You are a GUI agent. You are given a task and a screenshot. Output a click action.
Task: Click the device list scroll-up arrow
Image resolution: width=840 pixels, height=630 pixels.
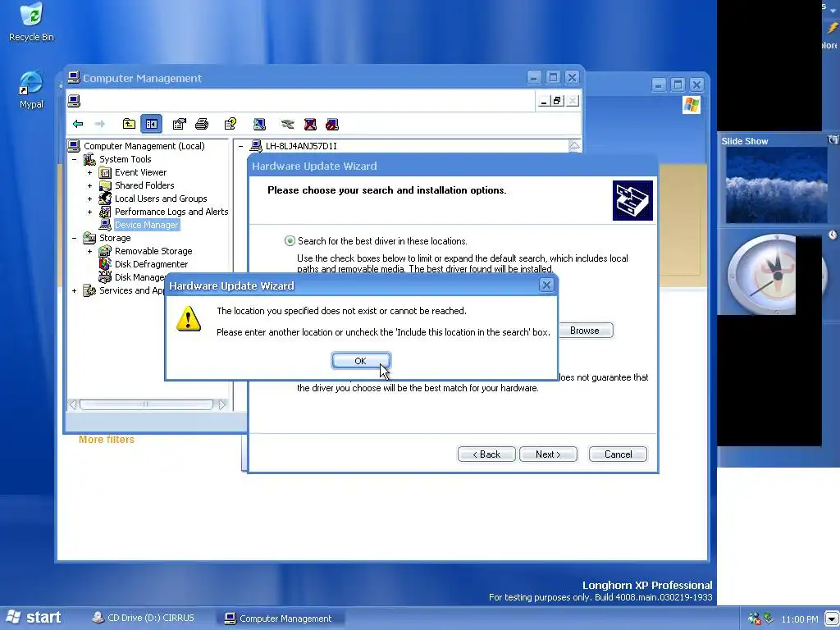pyautogui.click(x=574, y=146)
